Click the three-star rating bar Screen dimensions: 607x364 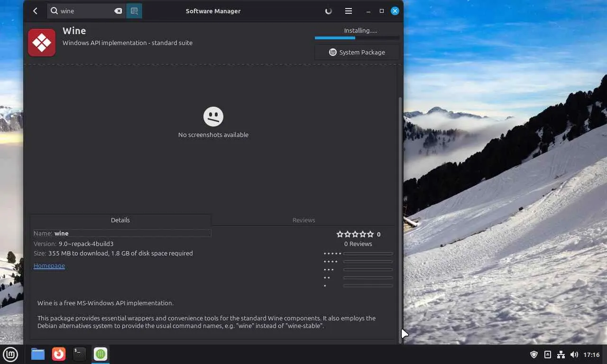point(368,270)
